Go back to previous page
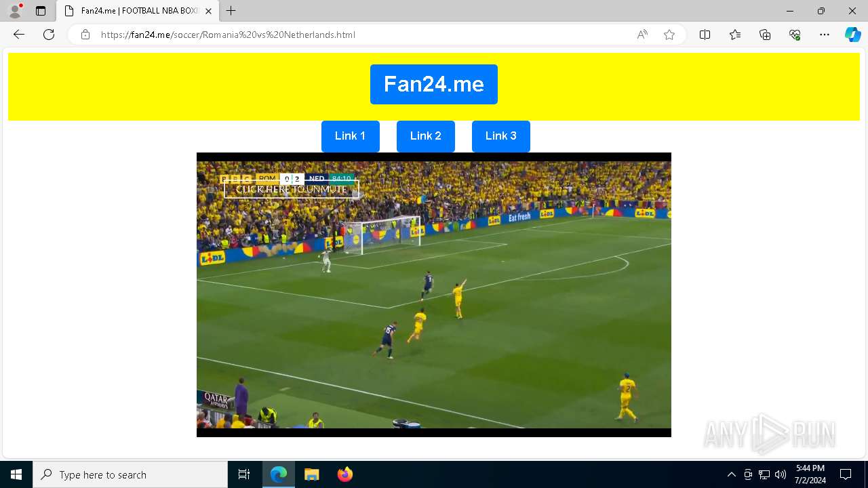The height and width of the screenshot is (488, 868). coord(19,35)
